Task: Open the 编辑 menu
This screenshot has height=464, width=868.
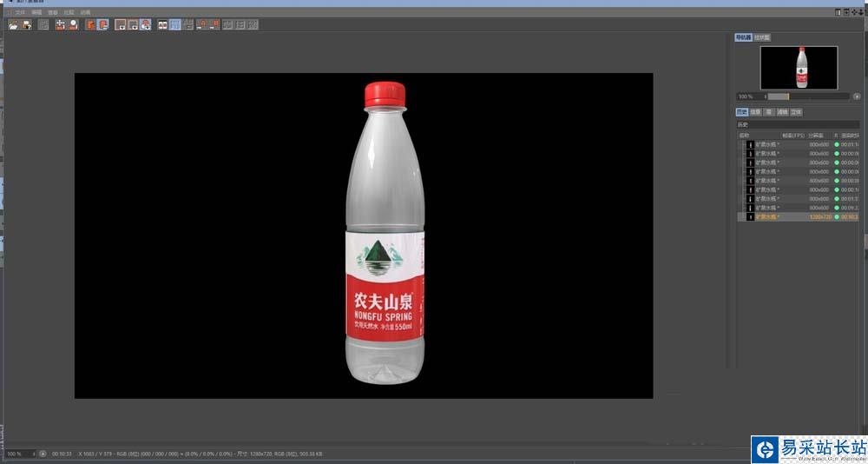Action: point(36,12)
